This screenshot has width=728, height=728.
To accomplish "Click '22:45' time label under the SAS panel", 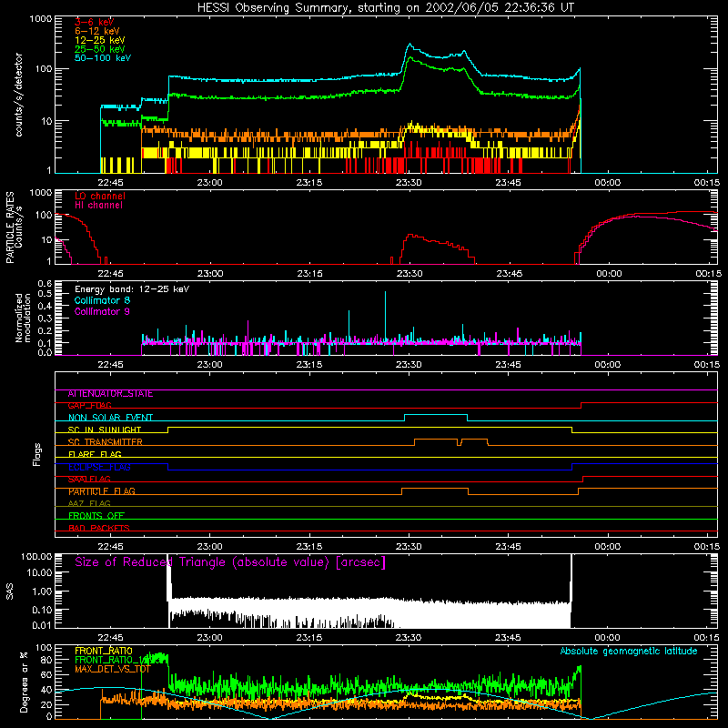I will tap(110, 638).
